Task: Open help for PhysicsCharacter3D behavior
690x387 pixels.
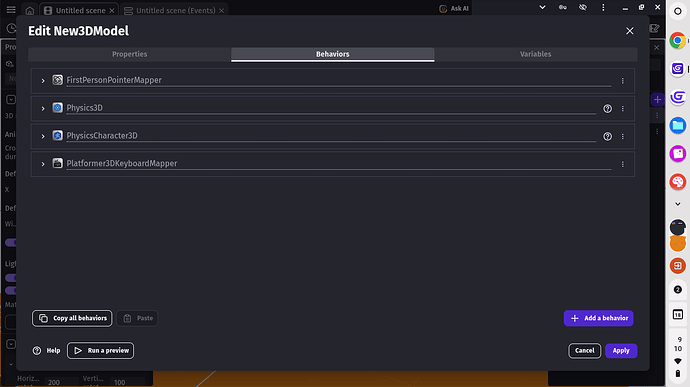Action: tap(607, 136)
